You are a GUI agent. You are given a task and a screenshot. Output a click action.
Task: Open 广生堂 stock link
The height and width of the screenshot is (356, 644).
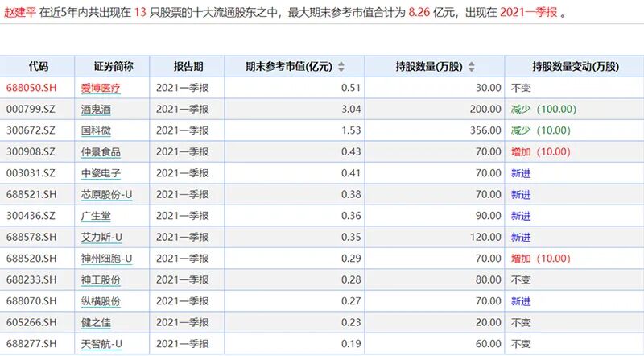pos(96,216)
